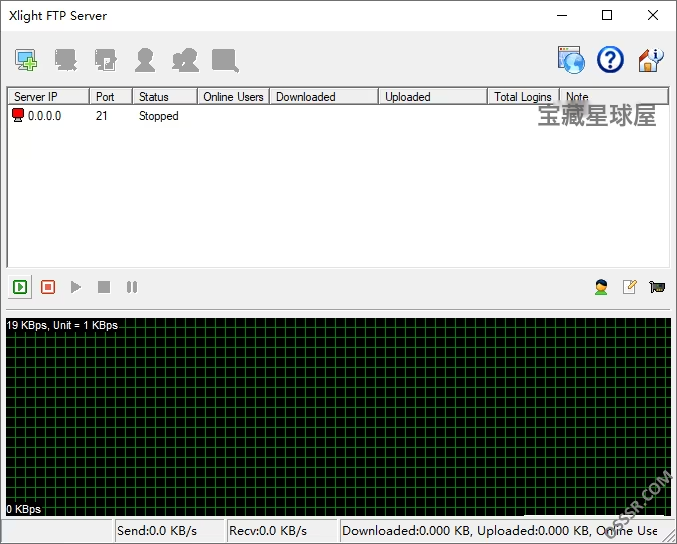Click the grey play arrow icon
Screen dimensions: 677x544
[76, 287]
